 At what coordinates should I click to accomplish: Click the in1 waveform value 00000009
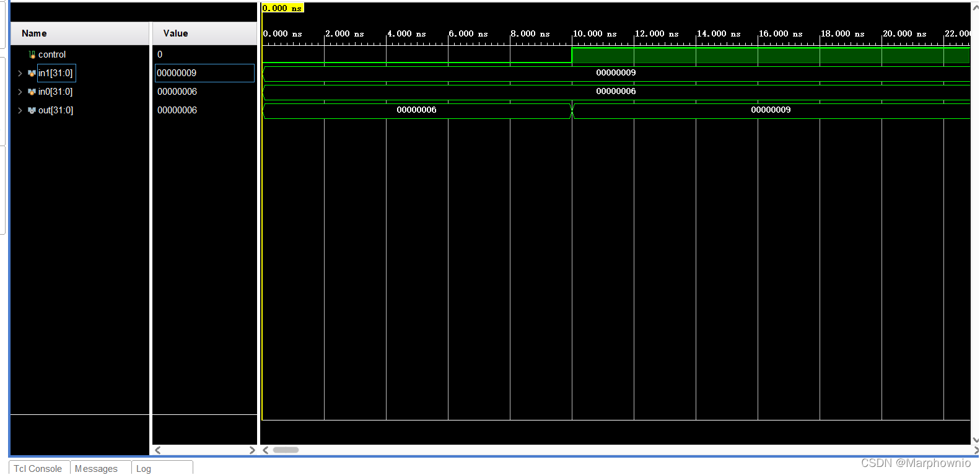click(x=616, y=73)
